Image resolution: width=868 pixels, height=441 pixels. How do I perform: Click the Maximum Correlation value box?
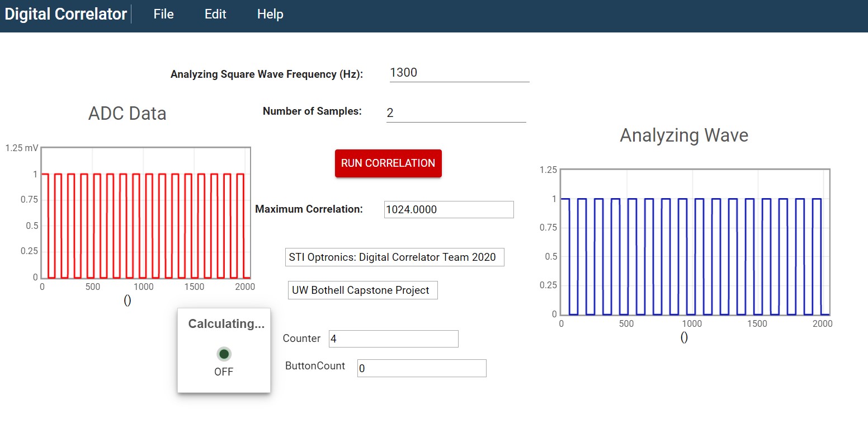coord(449,209)
